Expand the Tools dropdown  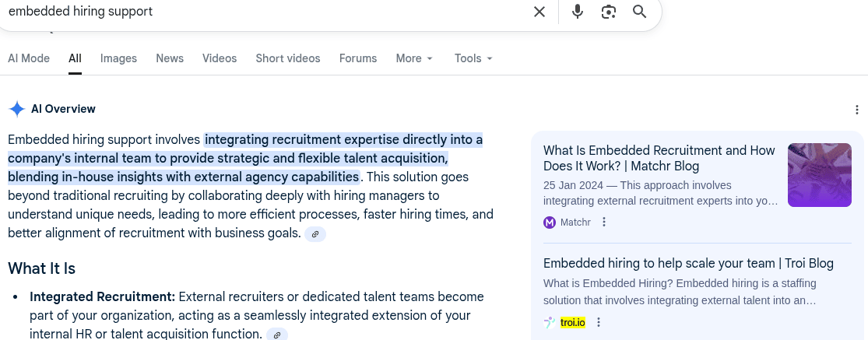(473, 58)
